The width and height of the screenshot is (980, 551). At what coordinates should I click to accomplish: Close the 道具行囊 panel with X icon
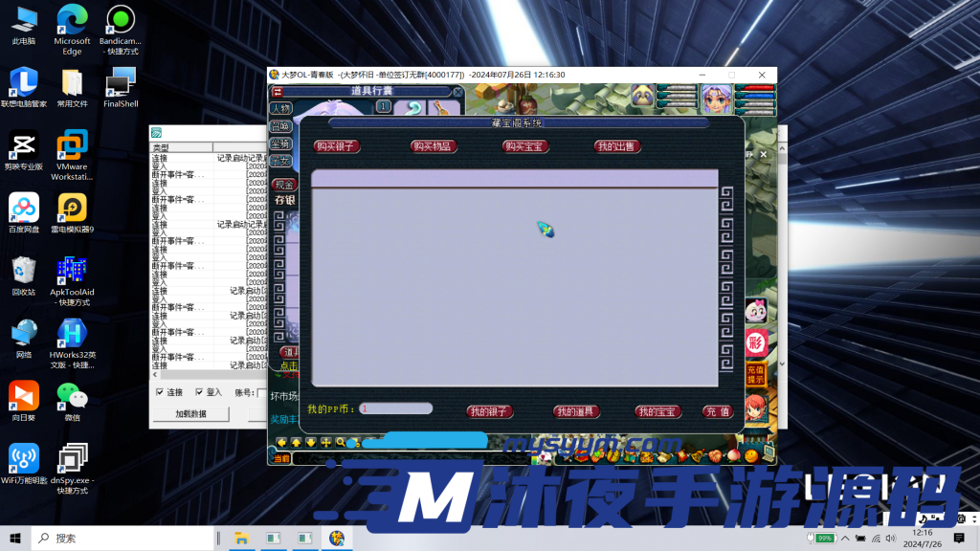(x=458, y=92)
